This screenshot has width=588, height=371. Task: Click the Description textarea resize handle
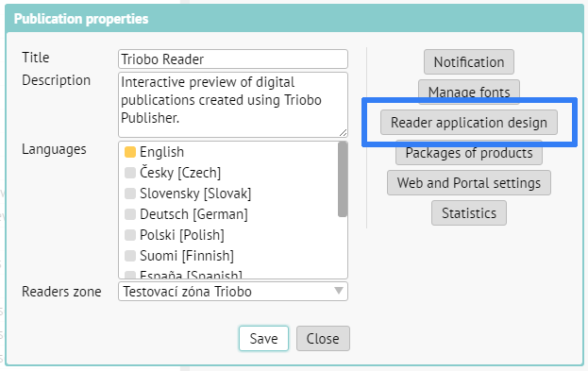(344, 132)
